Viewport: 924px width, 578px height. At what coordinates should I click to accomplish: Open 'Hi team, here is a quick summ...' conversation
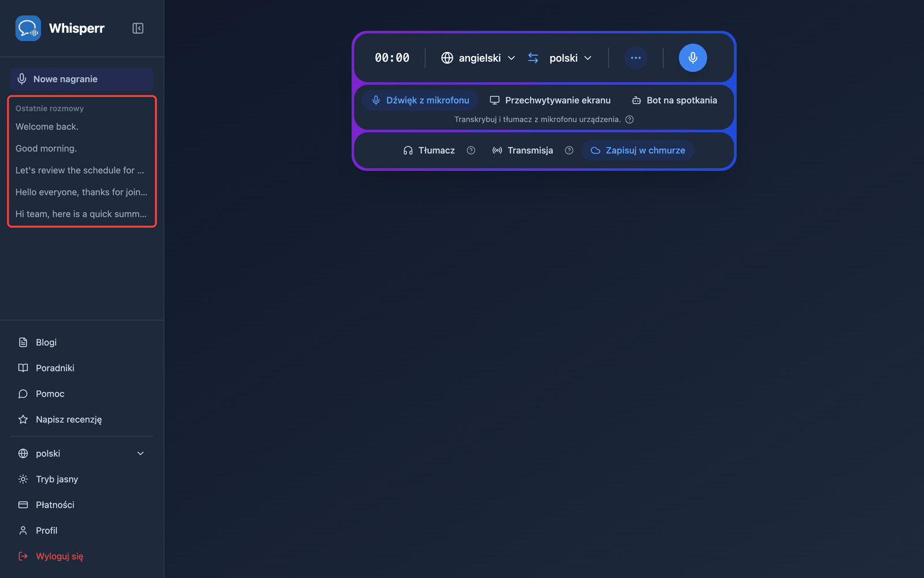click(x=81, y=214)
